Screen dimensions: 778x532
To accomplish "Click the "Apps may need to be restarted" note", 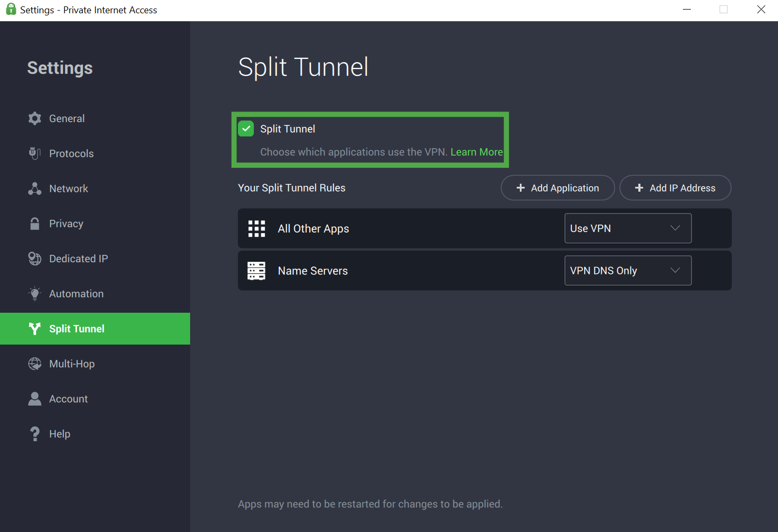I will [370, 504].
